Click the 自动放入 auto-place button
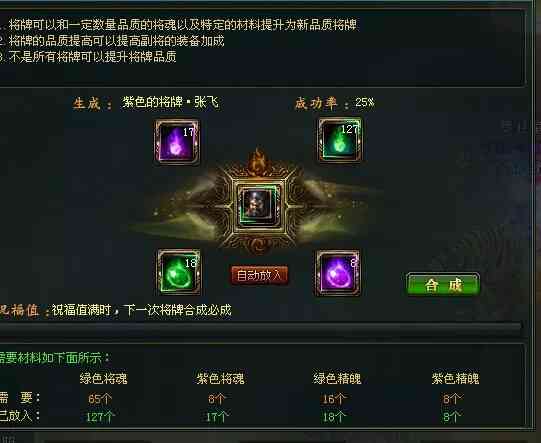 (x=259, y=275)
